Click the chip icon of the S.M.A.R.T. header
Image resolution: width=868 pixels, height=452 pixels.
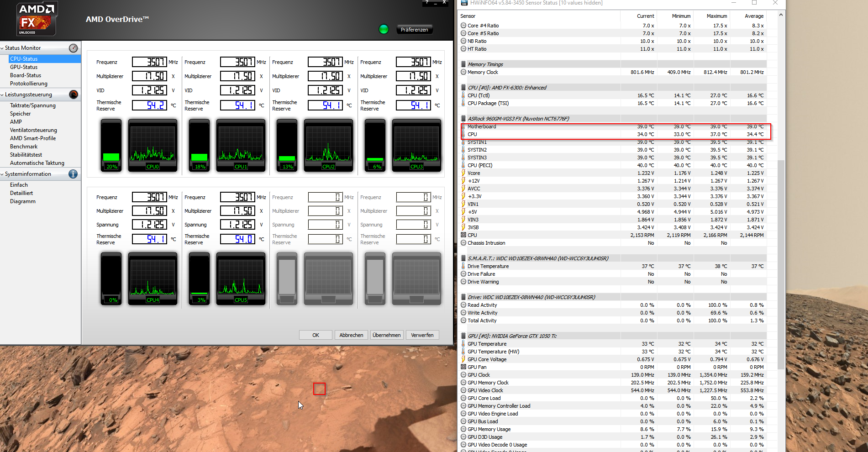[463, 258]
